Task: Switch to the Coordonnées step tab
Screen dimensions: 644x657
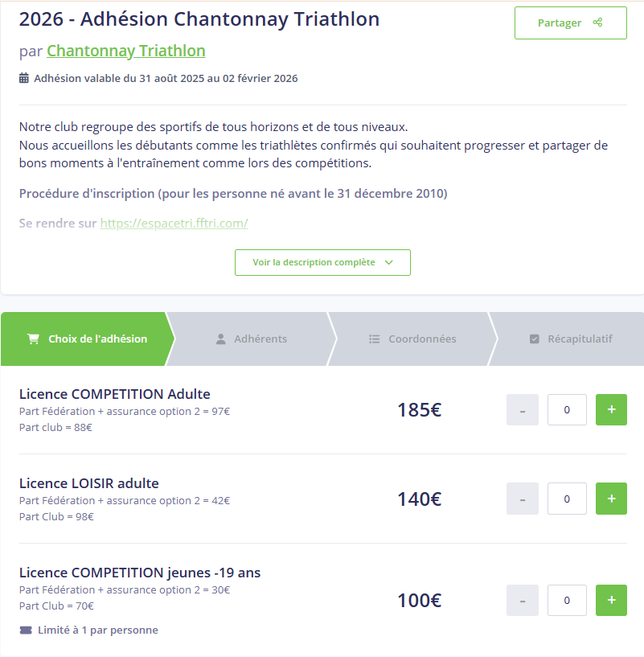Action: pos(412,339)
